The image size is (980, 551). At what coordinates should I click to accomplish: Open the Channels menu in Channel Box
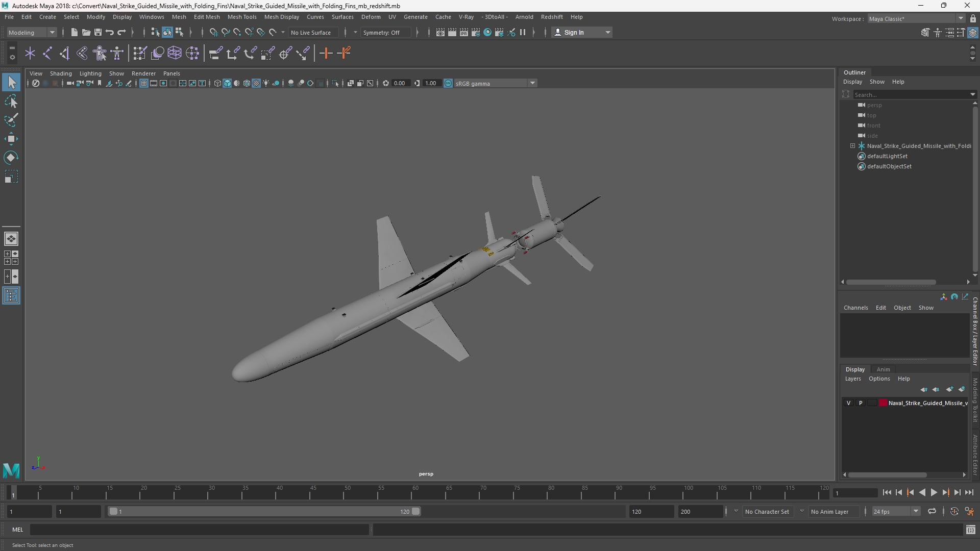coord(855,308)
